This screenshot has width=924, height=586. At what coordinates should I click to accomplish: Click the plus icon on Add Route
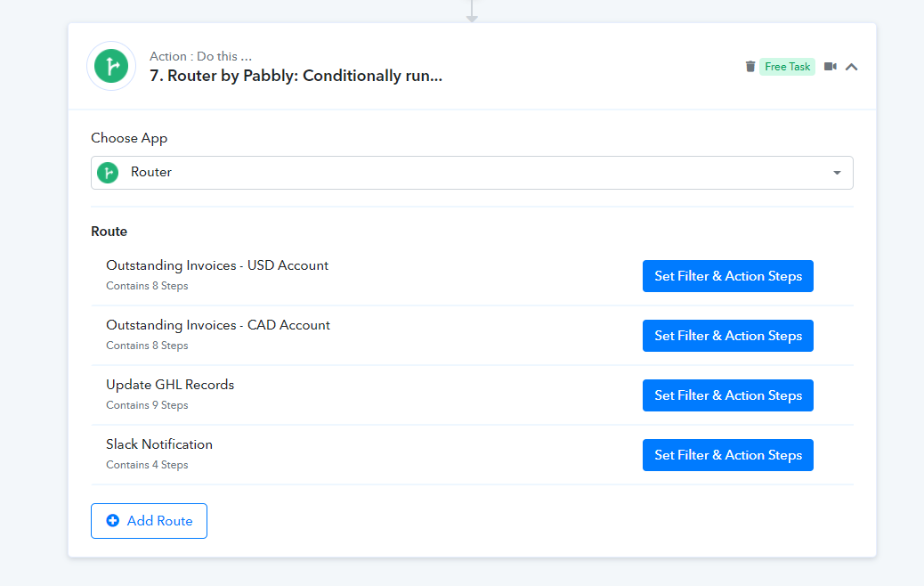click(x=112, y=521)
